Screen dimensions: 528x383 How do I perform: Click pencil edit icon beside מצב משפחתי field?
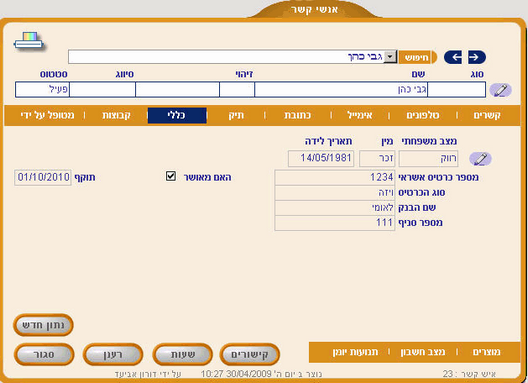coord(481,159)
